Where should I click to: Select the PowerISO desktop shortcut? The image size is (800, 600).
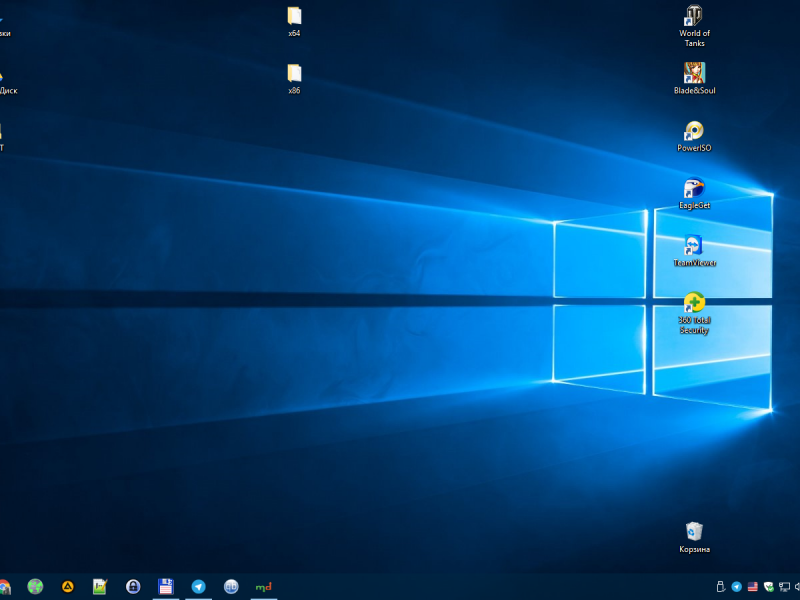coord(694,136)
